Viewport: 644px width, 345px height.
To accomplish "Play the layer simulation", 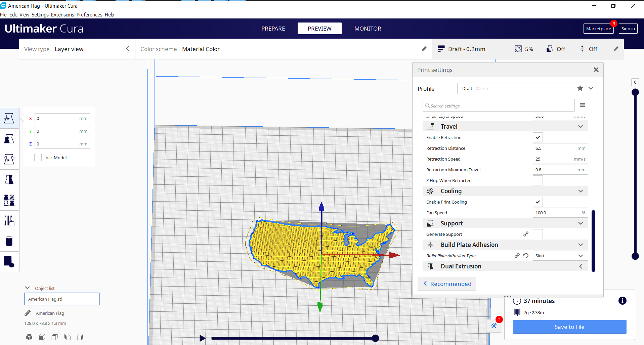I will tap(202, 338).
